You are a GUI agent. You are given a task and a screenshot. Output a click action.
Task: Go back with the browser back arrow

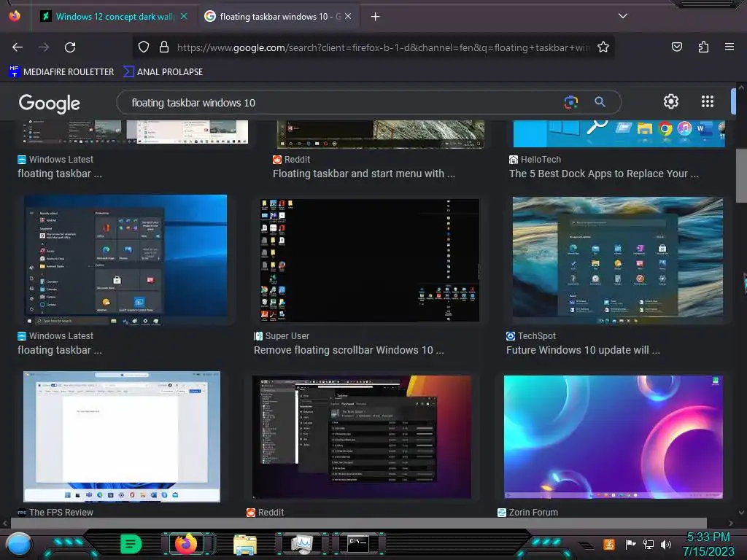coord(18,47)
